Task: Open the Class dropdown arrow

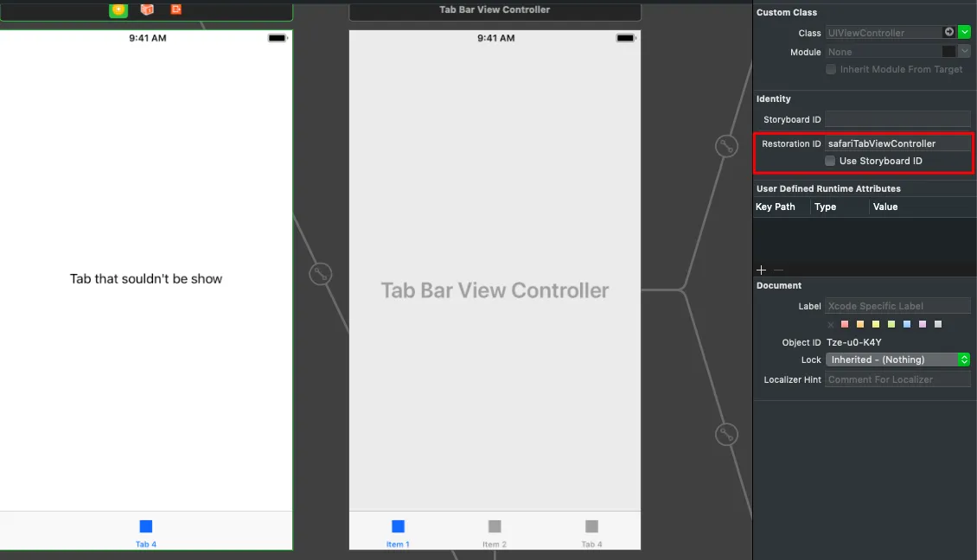Action: (x=965, y=32)
